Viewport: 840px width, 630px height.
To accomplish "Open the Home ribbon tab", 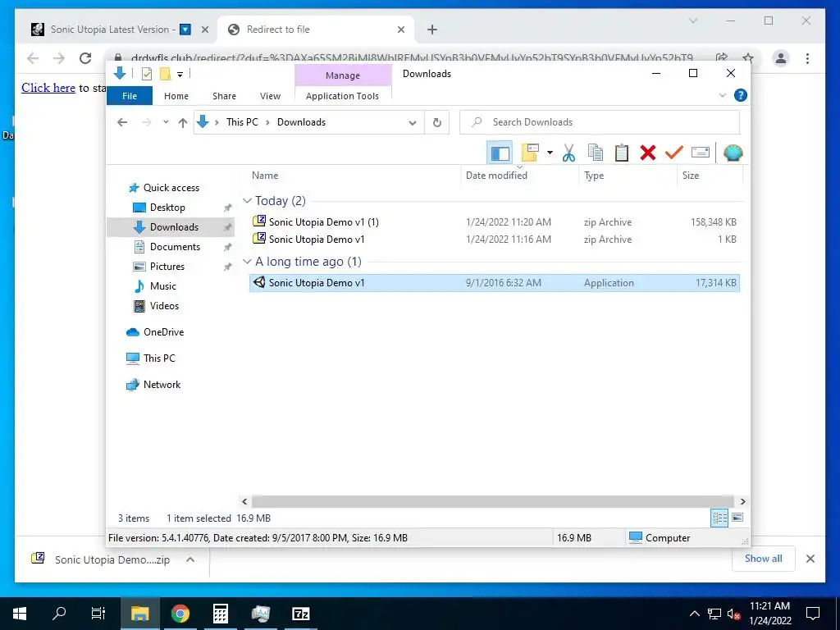I will [176, 96].
